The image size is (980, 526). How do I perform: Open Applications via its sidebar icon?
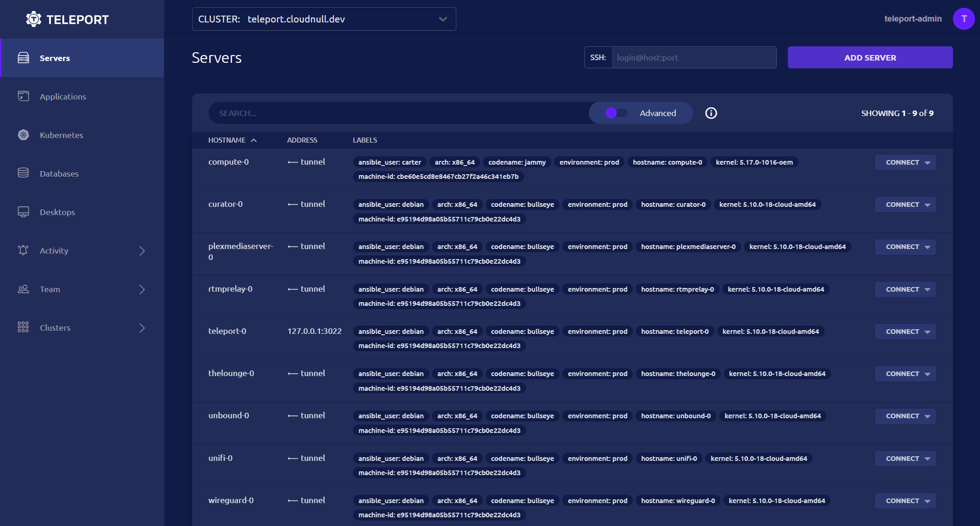[x=23, y=96]
